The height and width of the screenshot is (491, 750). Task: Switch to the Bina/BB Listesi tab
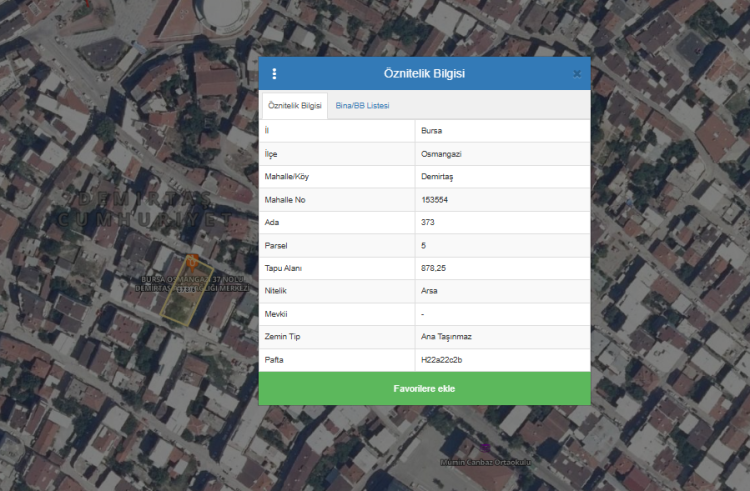(362, 106)
